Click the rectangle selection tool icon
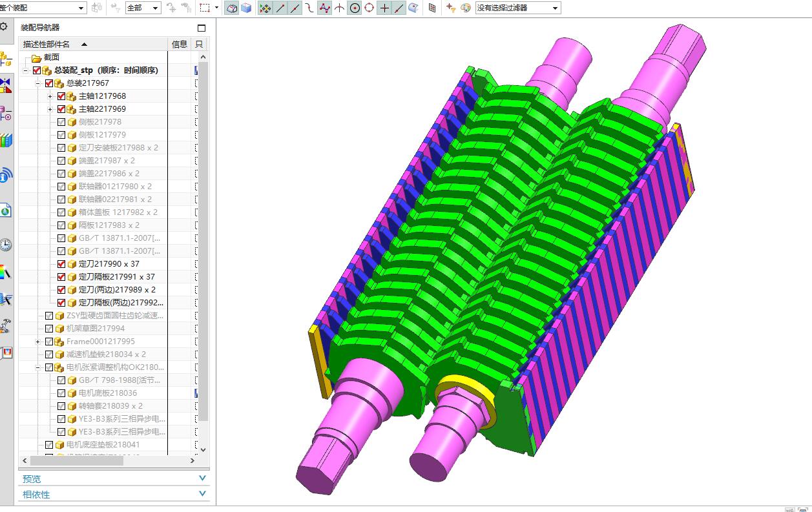 (x=204, y=8)
